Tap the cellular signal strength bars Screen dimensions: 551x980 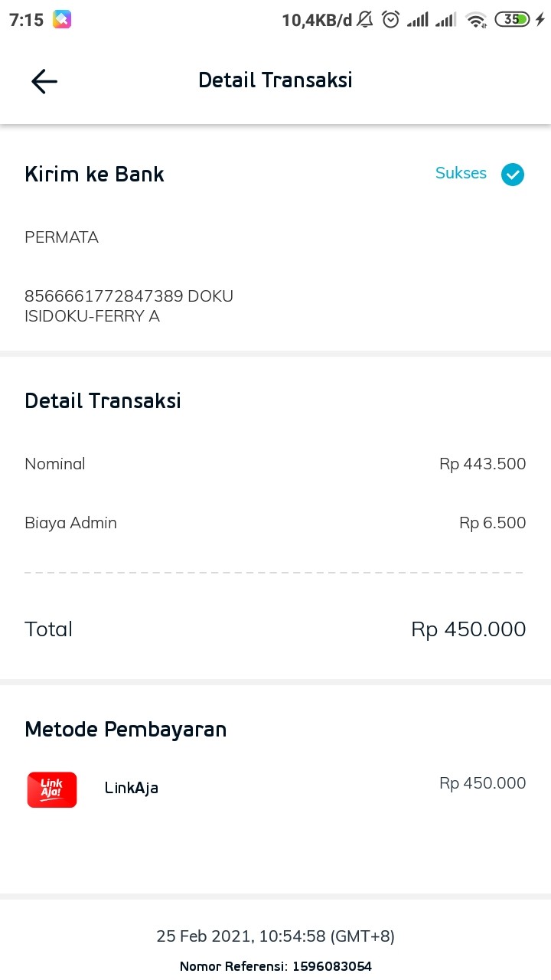click(x=418, y=20)
